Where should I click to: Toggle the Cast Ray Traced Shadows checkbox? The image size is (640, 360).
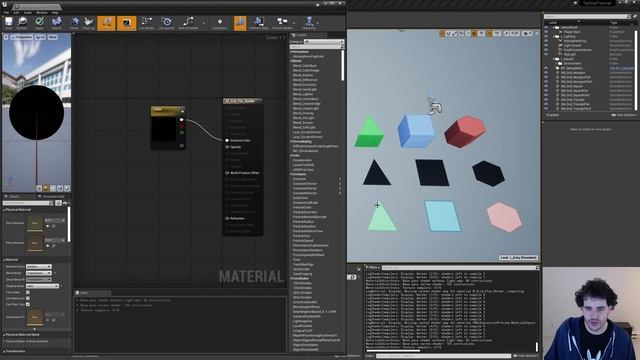pos(28,304)
